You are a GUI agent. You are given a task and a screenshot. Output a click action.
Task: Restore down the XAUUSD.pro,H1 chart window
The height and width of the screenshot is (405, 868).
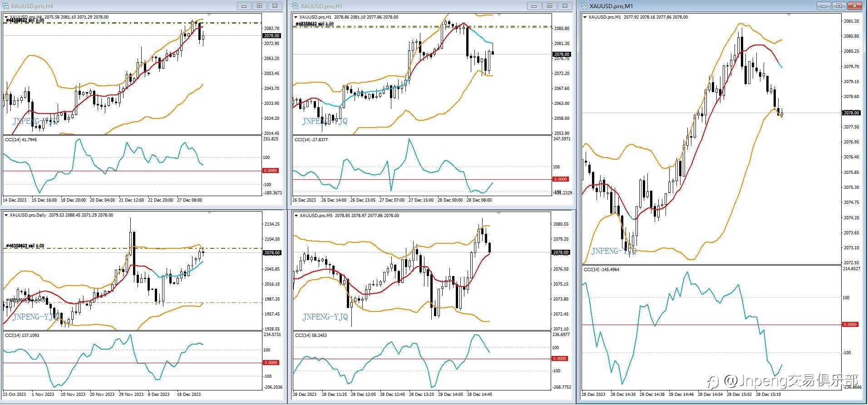click(550, 6)
